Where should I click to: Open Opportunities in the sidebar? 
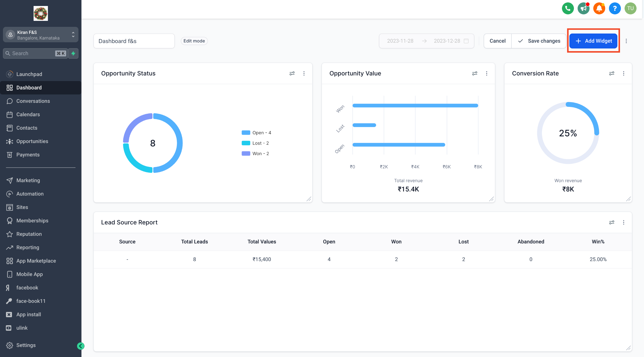coord(32,141)
